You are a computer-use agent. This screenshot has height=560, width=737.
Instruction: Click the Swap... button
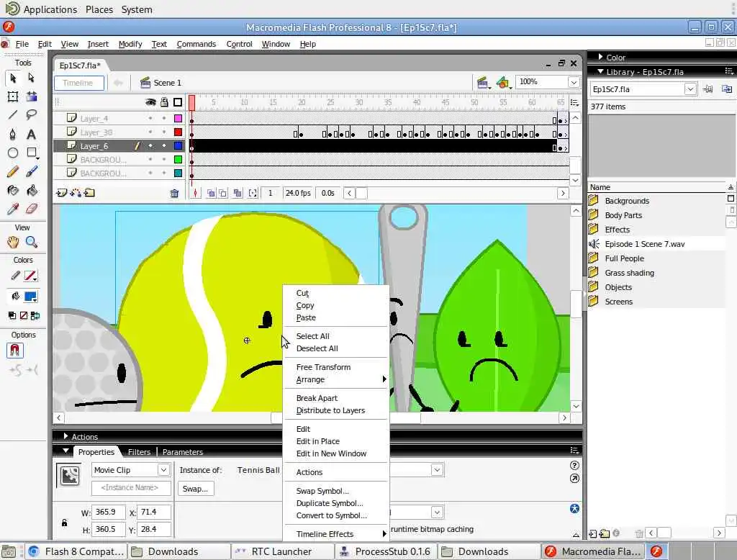pos(196,489)
